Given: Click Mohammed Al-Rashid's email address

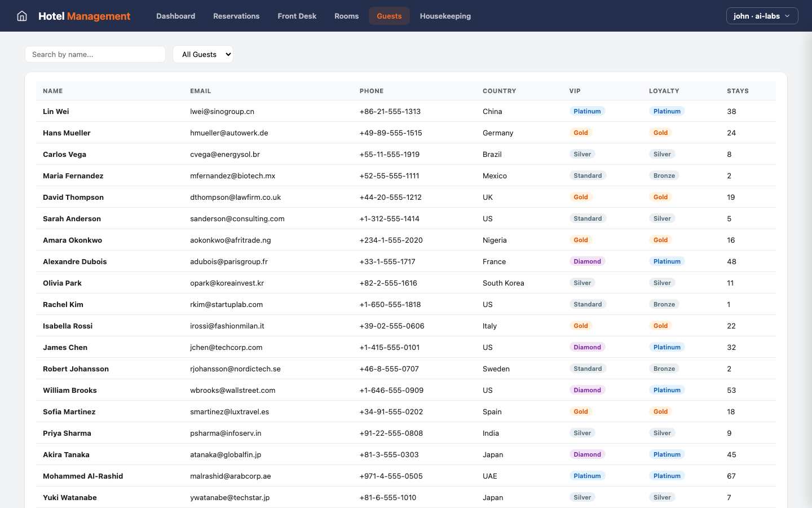Looking at the screenshot, I should click(230, 476).
